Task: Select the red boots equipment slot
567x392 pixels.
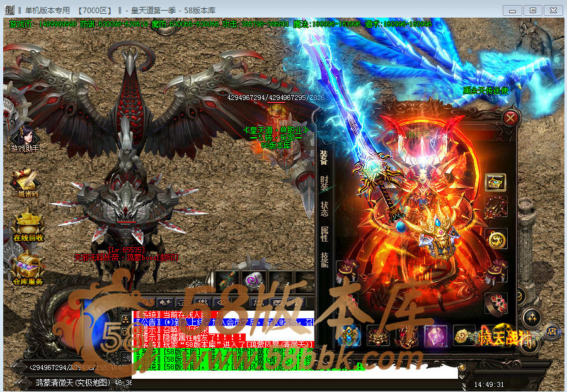Action: (407, 335)
